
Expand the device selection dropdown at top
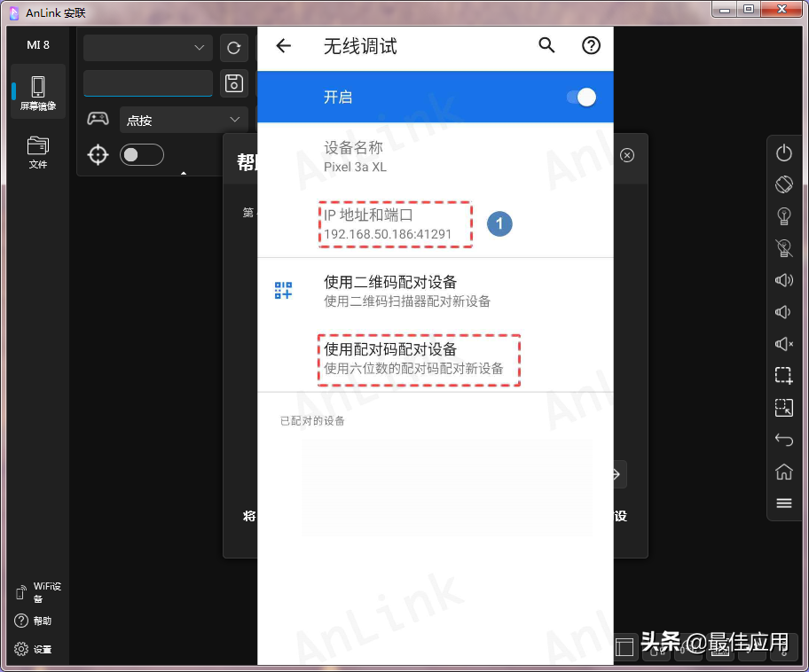point(147,48)
